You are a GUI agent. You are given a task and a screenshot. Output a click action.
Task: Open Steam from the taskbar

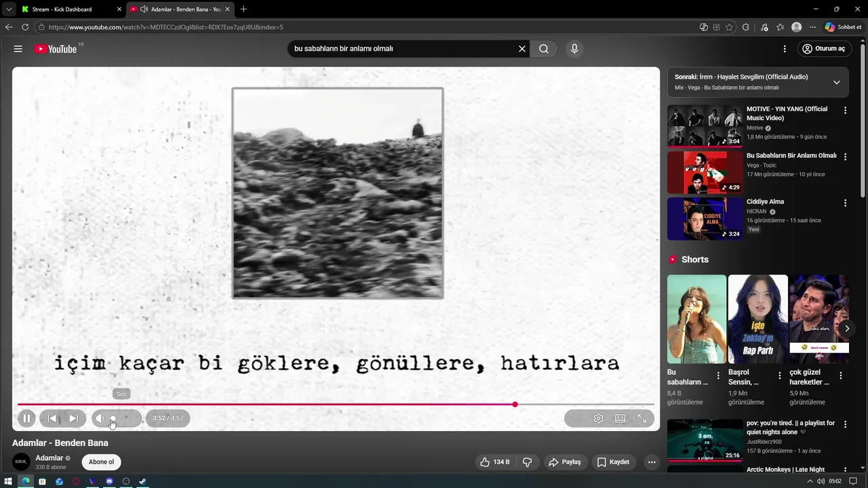pyautogui.click(x=142, y=481)
